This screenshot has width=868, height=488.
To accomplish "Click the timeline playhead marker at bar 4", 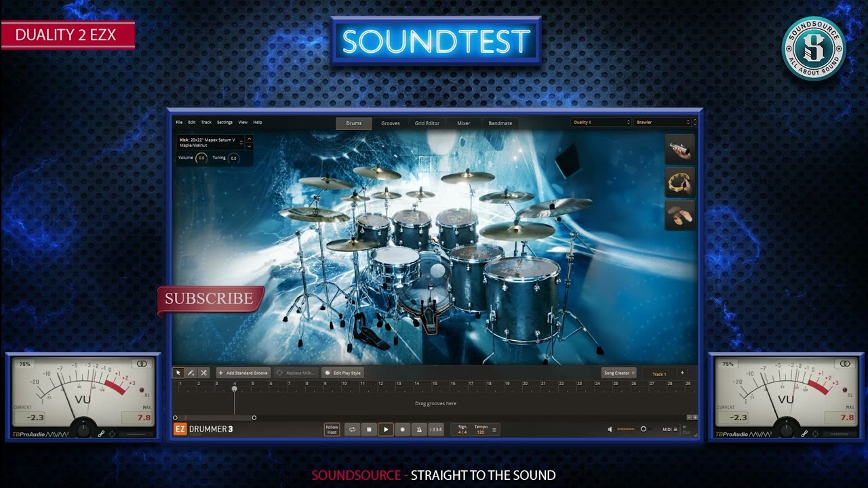I will [235, 389].
